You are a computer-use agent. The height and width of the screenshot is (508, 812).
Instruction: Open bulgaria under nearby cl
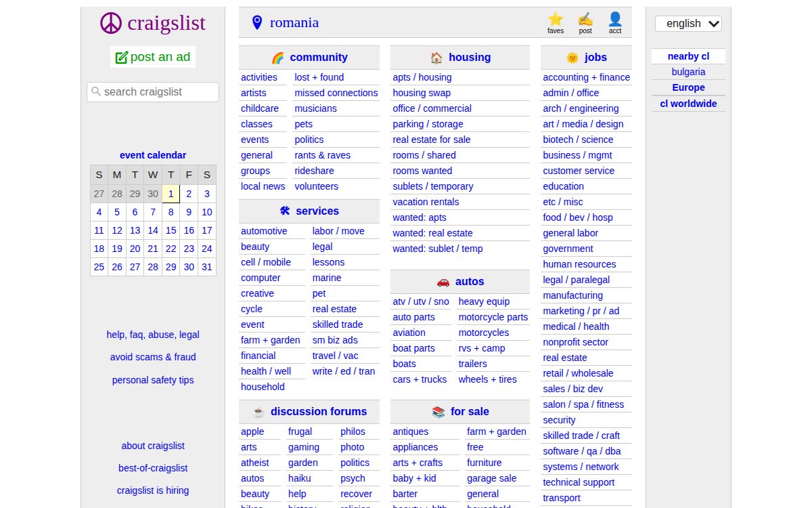pyautogui.click(x=688, y=72)
